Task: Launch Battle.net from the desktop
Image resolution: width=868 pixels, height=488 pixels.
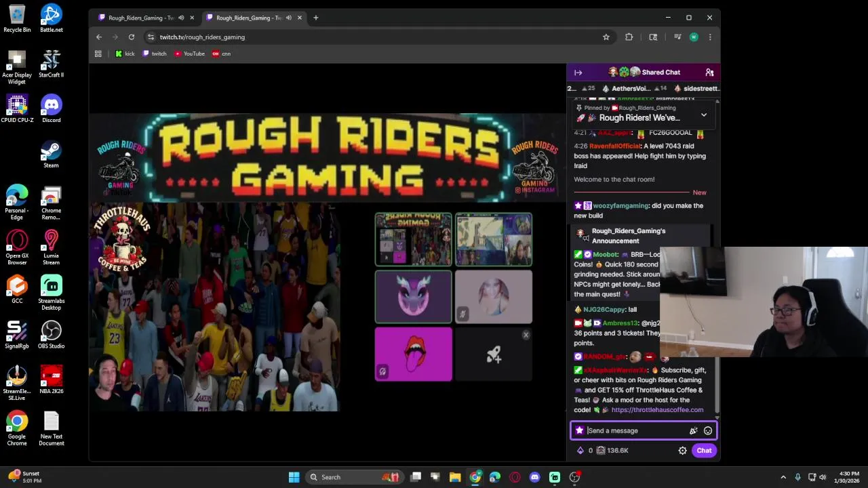Action: pyautogui.click(x=51, y=18)
